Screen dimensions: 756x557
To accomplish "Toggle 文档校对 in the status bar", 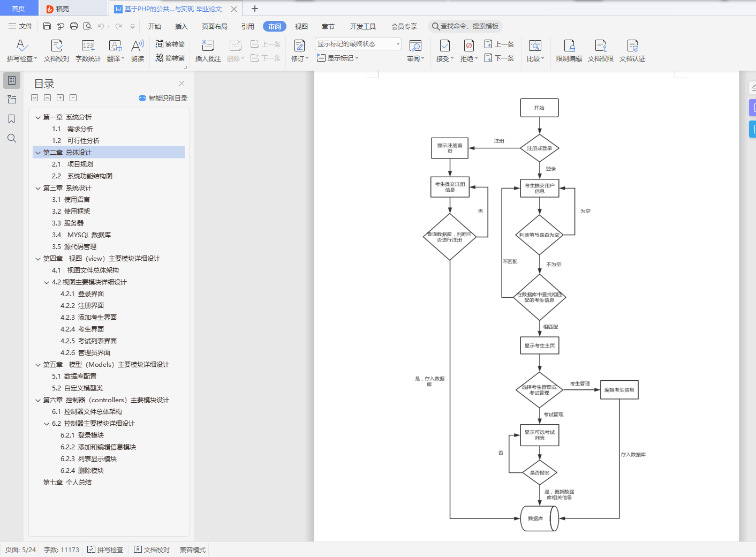I will [152, 550].
